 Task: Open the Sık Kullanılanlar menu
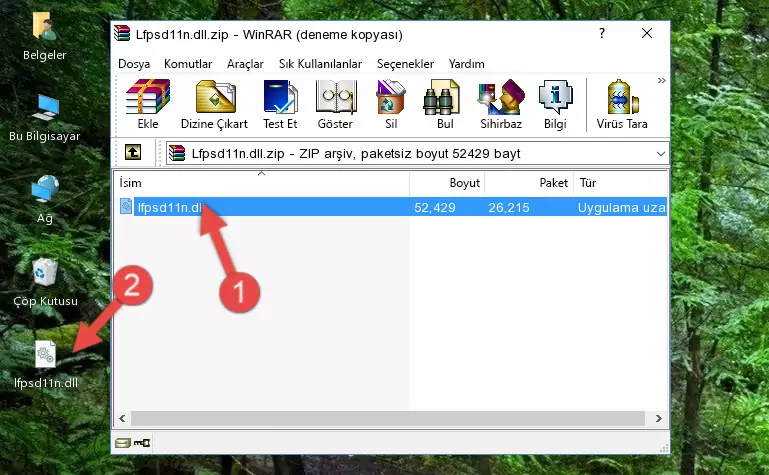point(320,64)
